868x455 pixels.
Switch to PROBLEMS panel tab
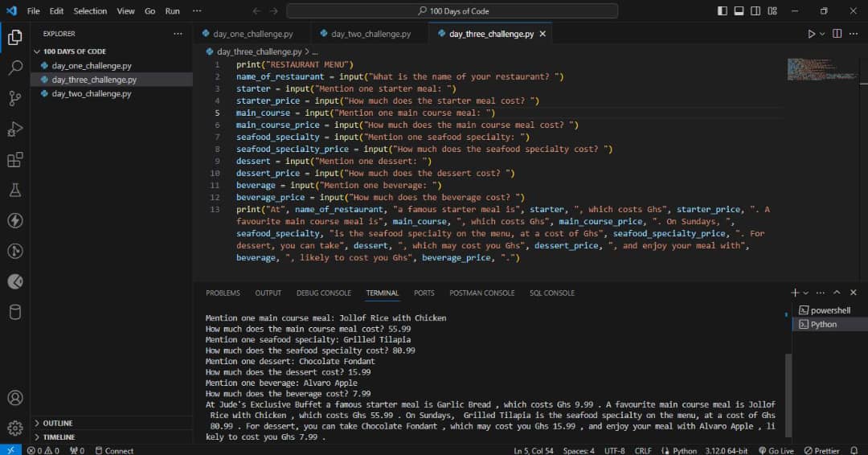[223, 293]
